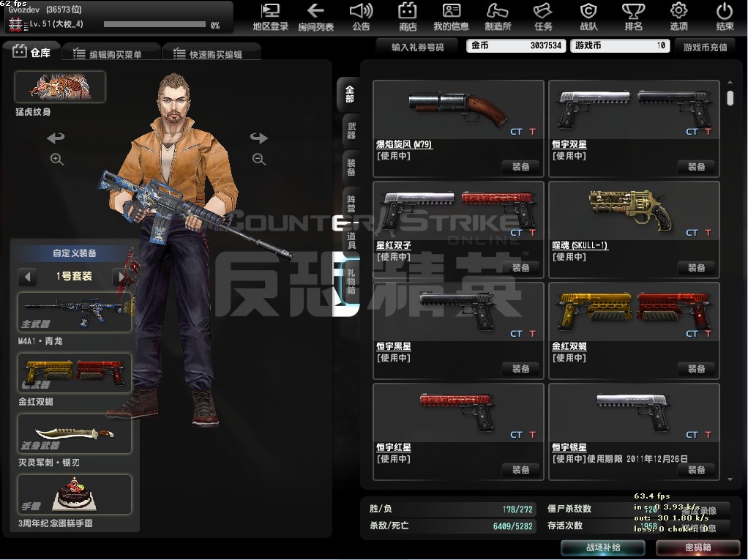Click the 恒宇银星 item name link
Image resolution: width=748 pixels, height=560 pixels.
[x=569, y=447]
